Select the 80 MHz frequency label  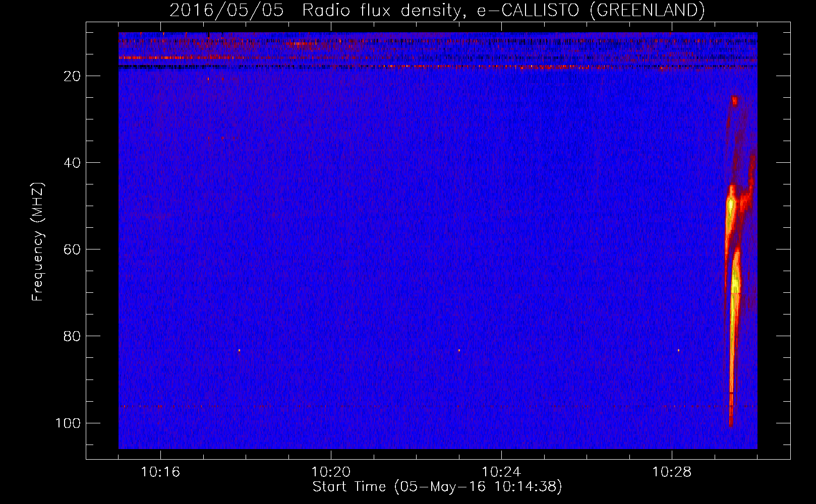pos(72,336)
